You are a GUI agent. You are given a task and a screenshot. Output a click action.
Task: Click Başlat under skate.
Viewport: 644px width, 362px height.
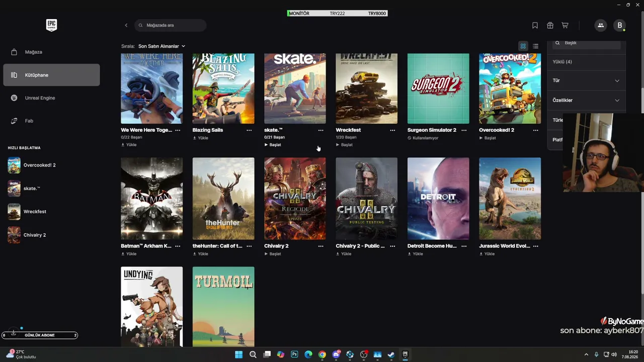coord(273,145)
